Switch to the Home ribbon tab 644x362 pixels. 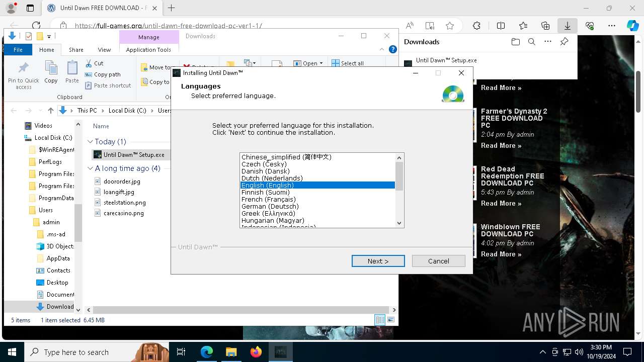(47, 50)
